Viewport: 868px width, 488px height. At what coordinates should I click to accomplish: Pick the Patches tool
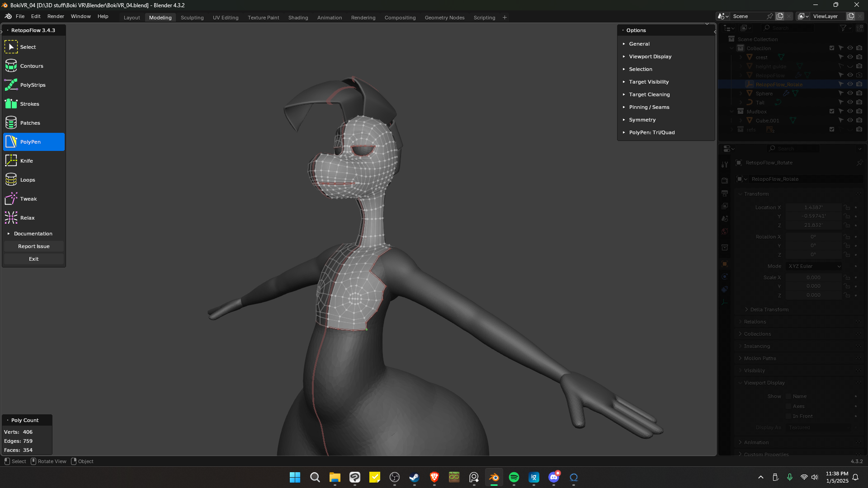(x=34, y=123)
